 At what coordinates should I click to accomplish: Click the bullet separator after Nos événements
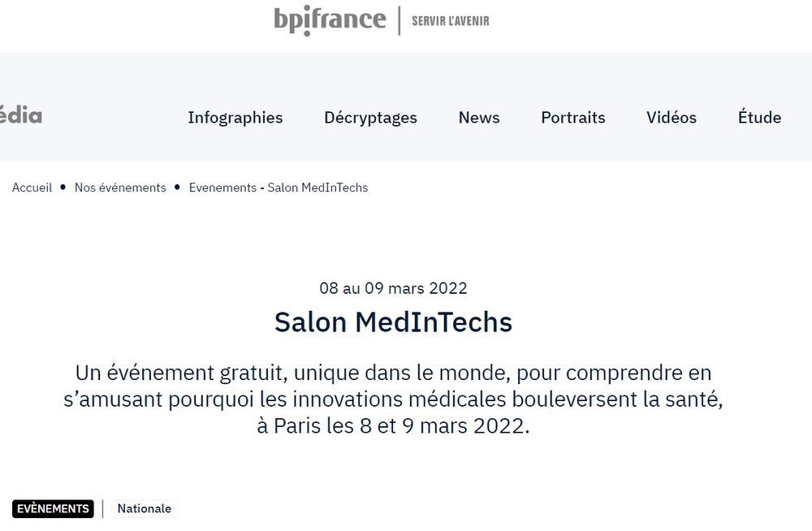[177, 188]
